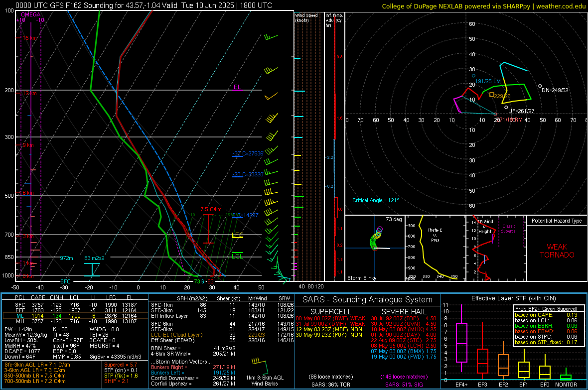Click the 'ConvT = 97F' value
588x390 pixels.
(x=68, y=341)
